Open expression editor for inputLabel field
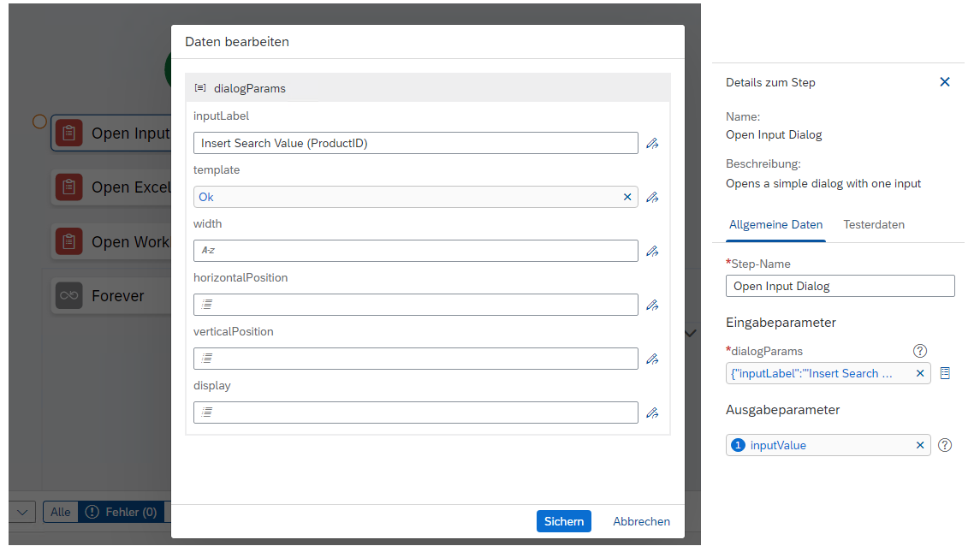This screenshot has width=980, height=552. [x=652, y=143]
